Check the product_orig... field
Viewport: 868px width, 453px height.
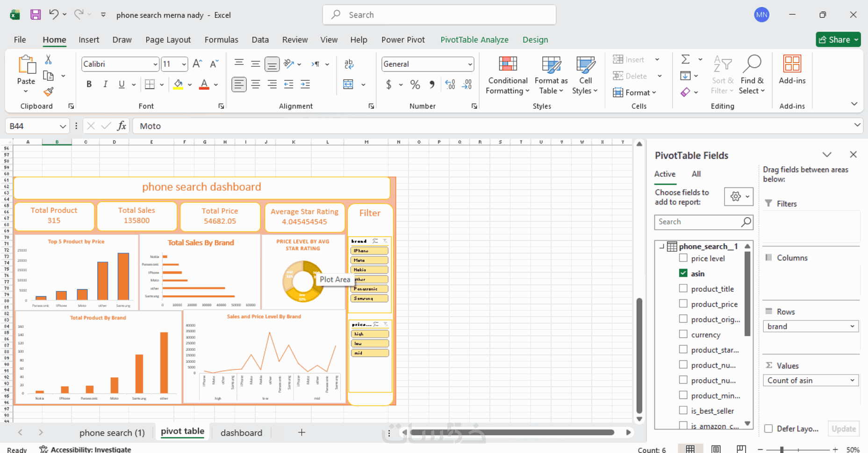[683, 319]
